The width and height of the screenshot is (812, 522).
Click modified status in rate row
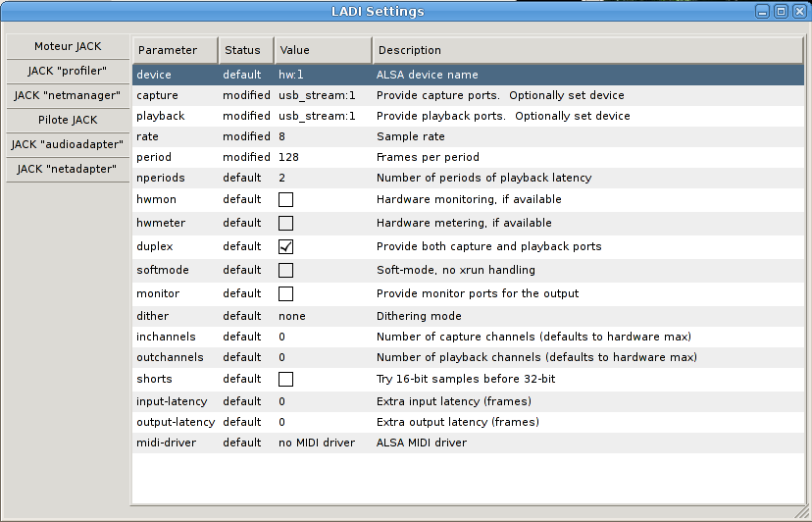246,136
